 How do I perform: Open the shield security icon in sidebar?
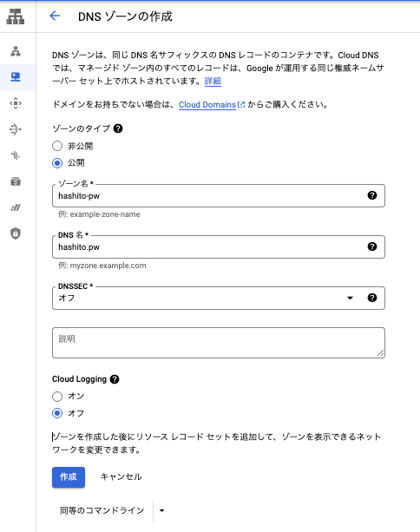(16, 233)
